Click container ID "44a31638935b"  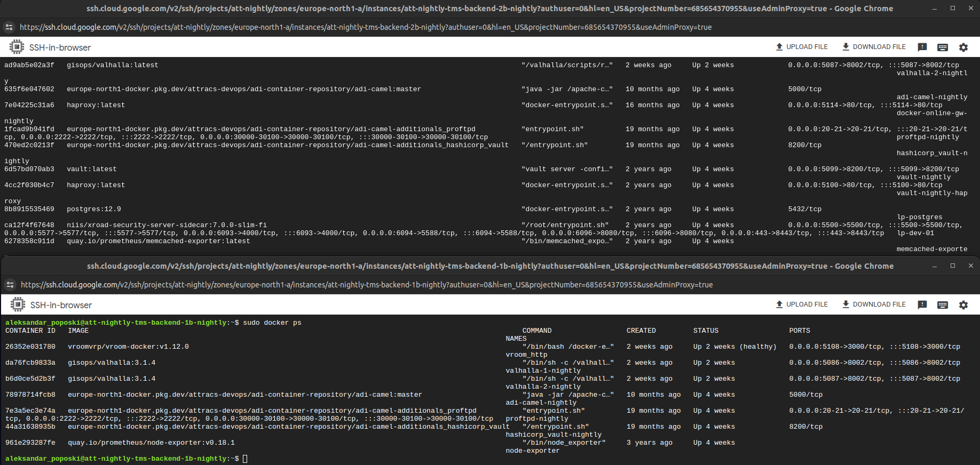[30, 427]
